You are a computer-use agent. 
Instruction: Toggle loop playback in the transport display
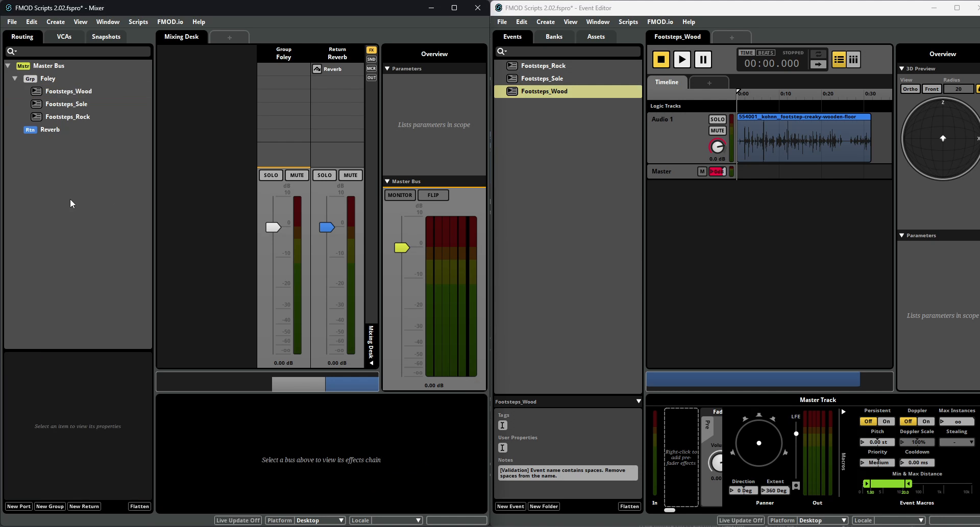point(818,54)
